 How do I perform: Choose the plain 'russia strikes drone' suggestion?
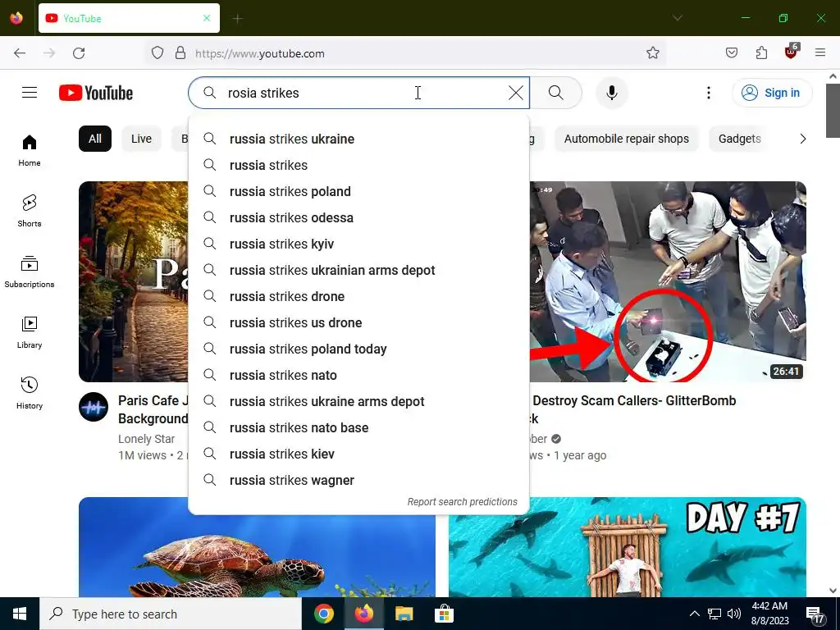click(x=359, y=296)
